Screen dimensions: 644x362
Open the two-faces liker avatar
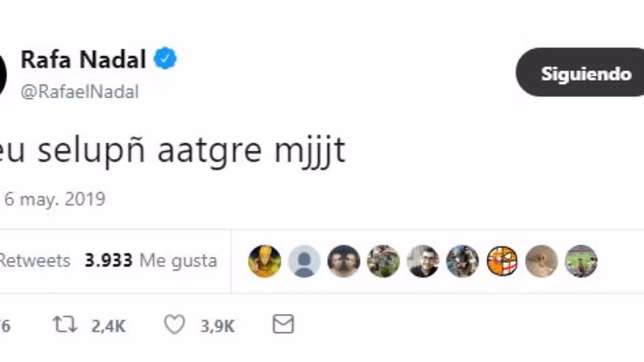(x=344, y=261)
